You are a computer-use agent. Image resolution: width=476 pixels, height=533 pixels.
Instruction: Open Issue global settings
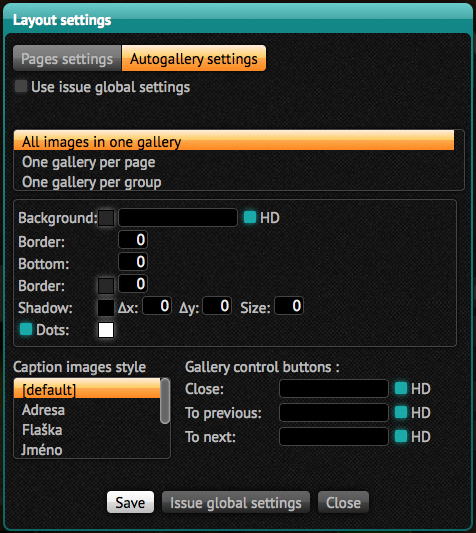(x=236, y=502)
